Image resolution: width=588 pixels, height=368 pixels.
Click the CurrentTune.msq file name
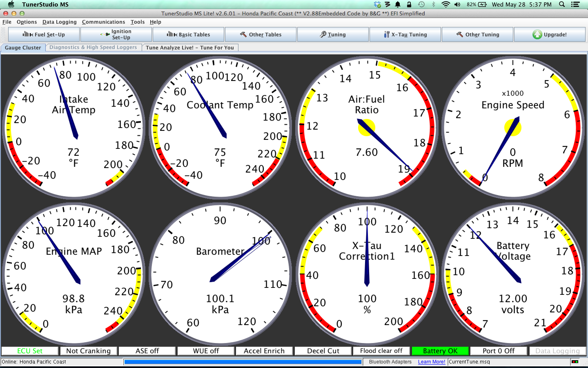point(469,362)
